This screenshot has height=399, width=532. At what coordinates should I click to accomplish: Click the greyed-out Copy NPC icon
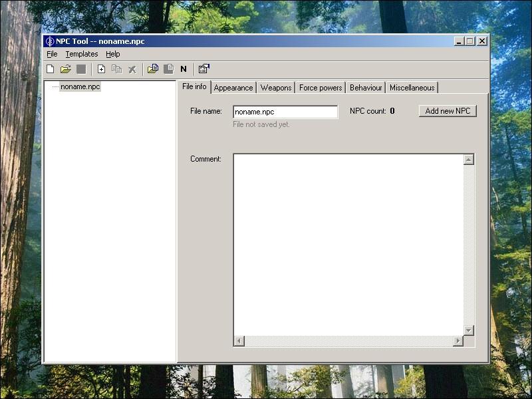coord(116,69)
